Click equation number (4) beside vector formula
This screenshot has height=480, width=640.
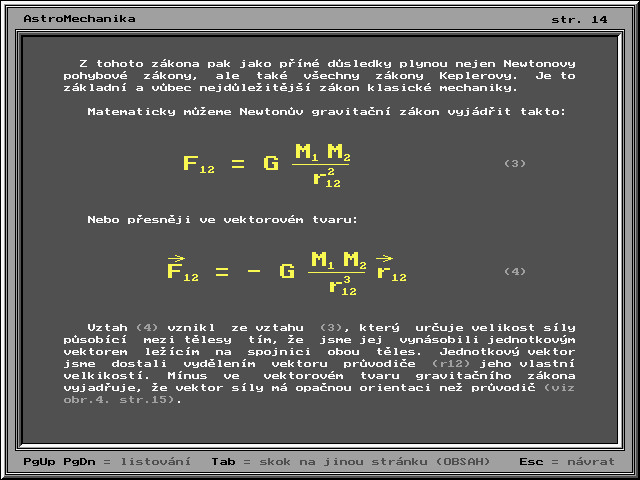(515, 271)
